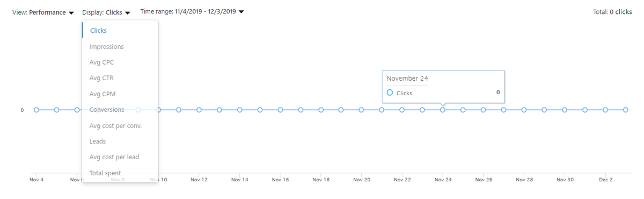Click the Nov 26 data point circle
Image resolution: width=644 pixels, height=199 pixels.
pos(484,110)
